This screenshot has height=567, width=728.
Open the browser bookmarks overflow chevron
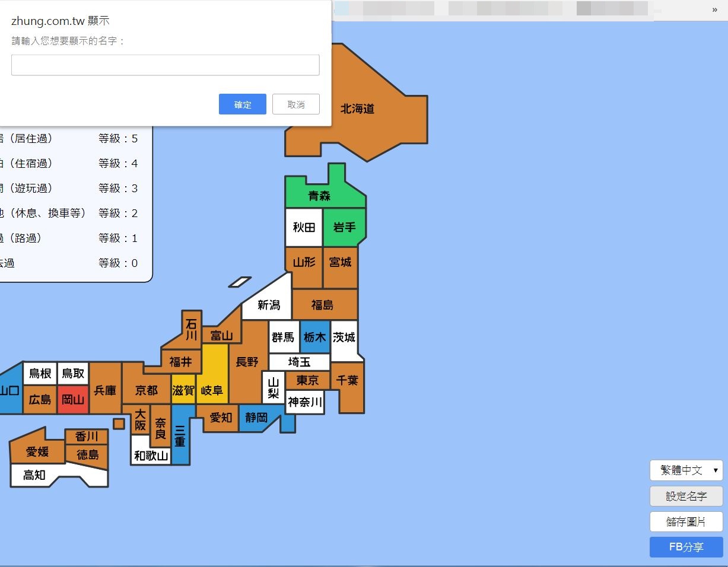(x=714, y=9)
